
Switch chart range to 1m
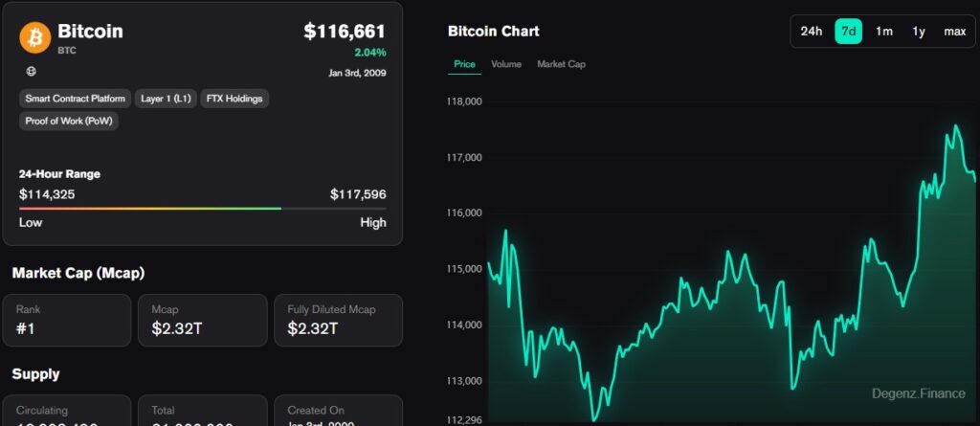(883, 32)
